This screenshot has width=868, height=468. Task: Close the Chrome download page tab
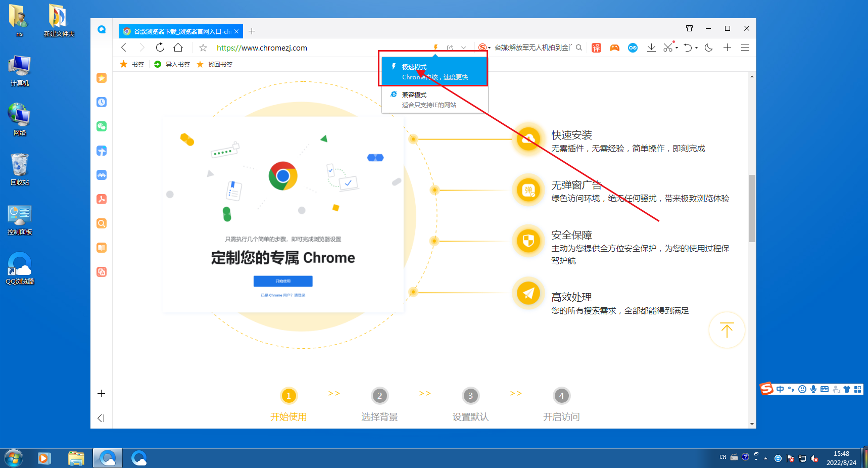pyautogui.click(x=236, y=31)
